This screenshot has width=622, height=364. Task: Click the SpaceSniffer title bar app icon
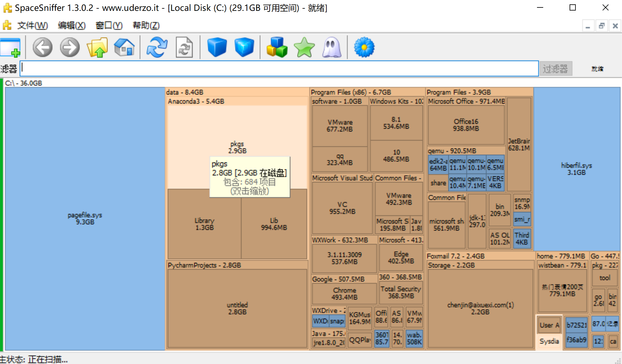pos(7,8)
